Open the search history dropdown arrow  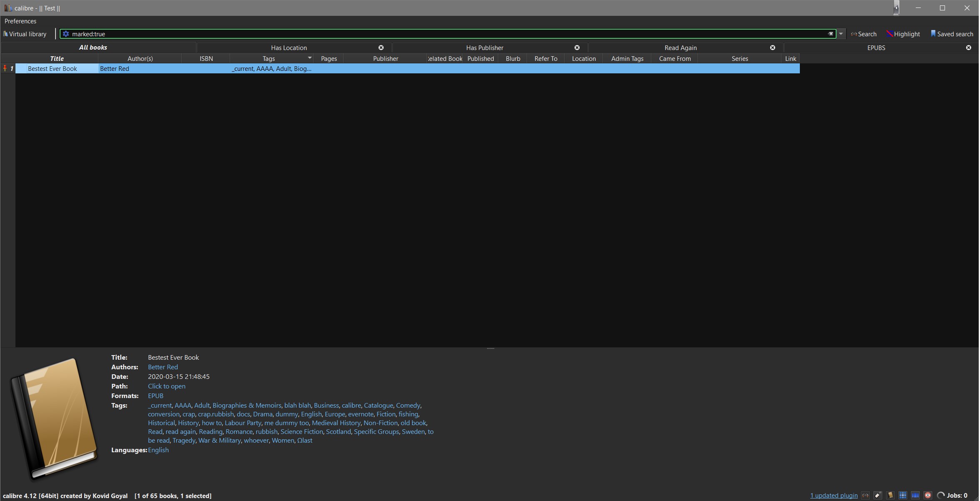tap(842, 34)
